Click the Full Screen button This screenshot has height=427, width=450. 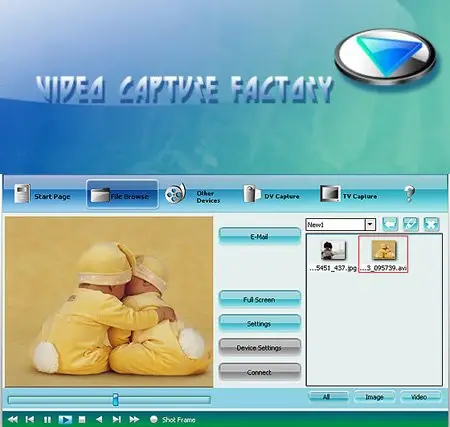click(259, 299)
